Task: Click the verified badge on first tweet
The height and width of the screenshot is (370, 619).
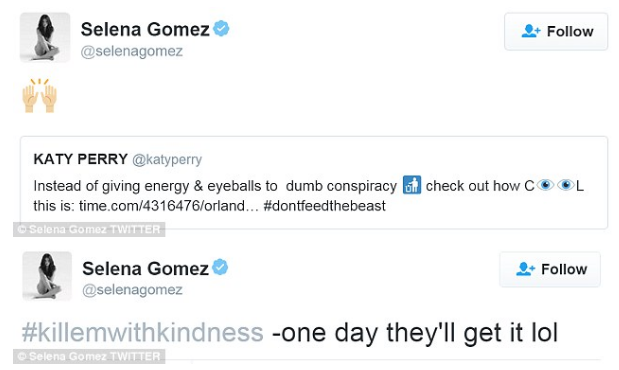Action: click(221, 28)
